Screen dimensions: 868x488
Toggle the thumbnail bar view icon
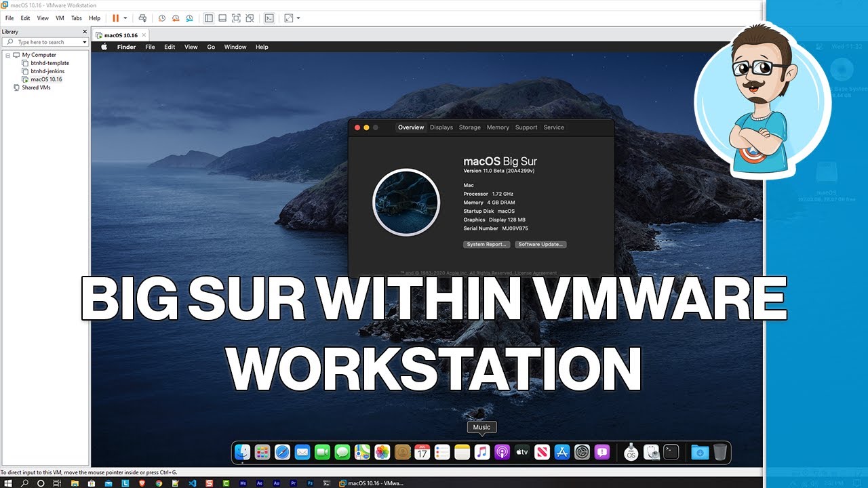[x=222, y=18]
